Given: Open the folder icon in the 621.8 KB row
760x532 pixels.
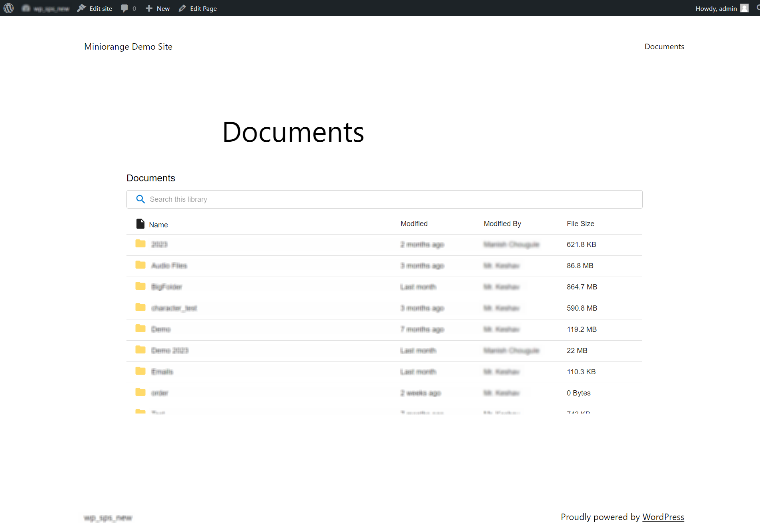Looking at the screenshot, I should tap(140, 244).
